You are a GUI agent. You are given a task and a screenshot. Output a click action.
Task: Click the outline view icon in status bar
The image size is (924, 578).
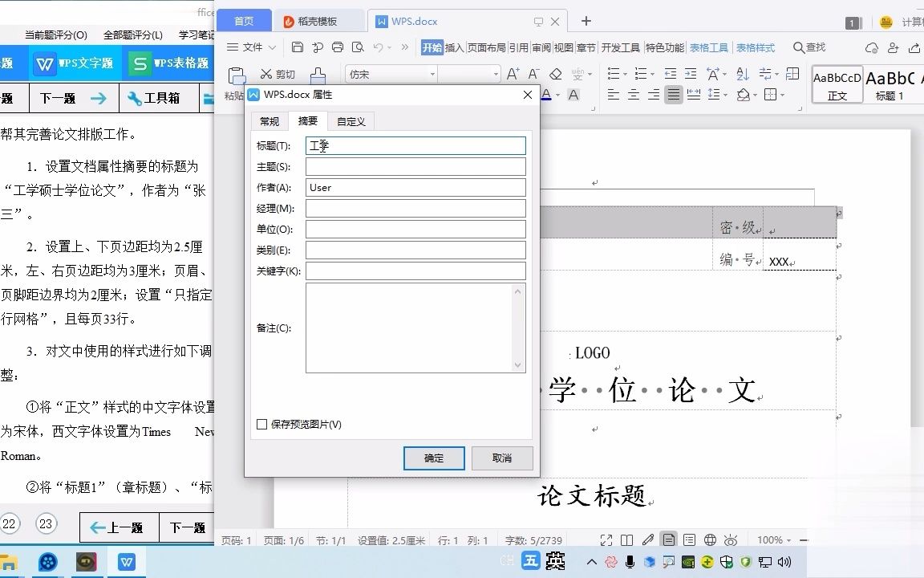(x=689, y=539)
